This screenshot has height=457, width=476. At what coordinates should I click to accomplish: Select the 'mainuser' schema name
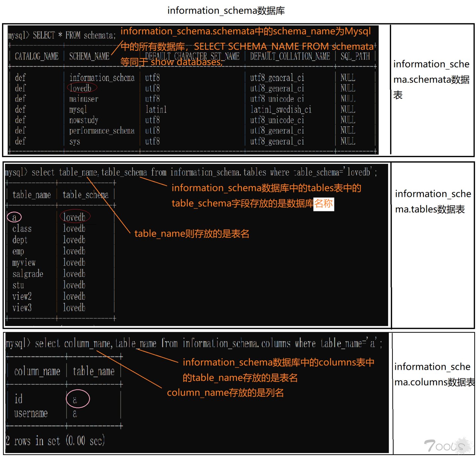84,99
